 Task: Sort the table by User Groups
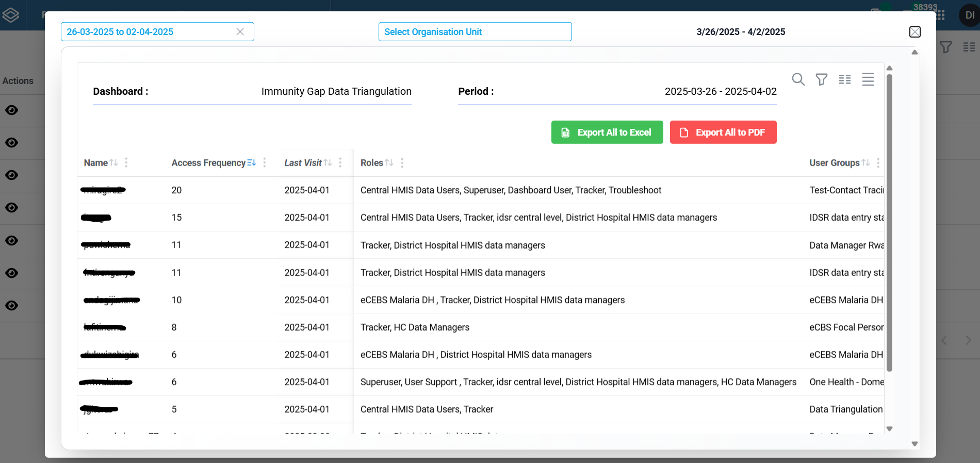tap(865, 163)
